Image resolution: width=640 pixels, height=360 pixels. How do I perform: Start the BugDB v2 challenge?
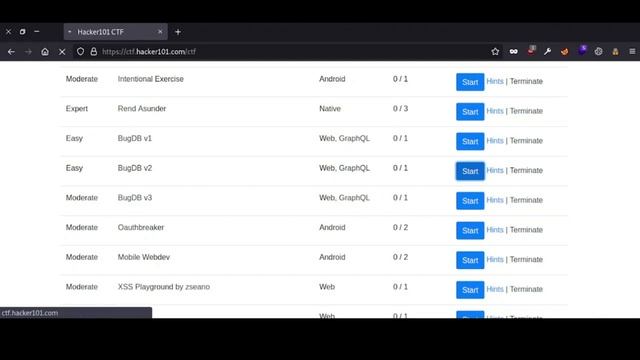(x=470, y=171)
